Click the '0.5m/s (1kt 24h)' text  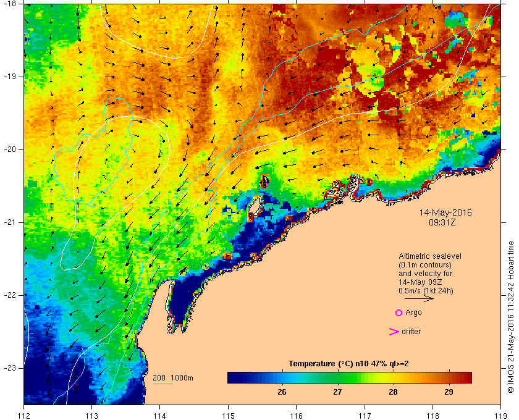426,291
